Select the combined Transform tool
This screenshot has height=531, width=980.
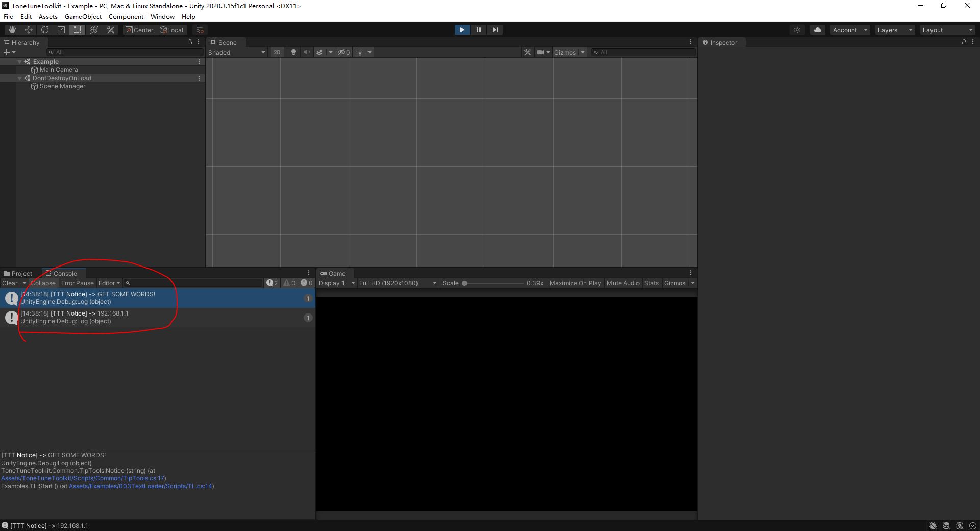tap(94, 30)
